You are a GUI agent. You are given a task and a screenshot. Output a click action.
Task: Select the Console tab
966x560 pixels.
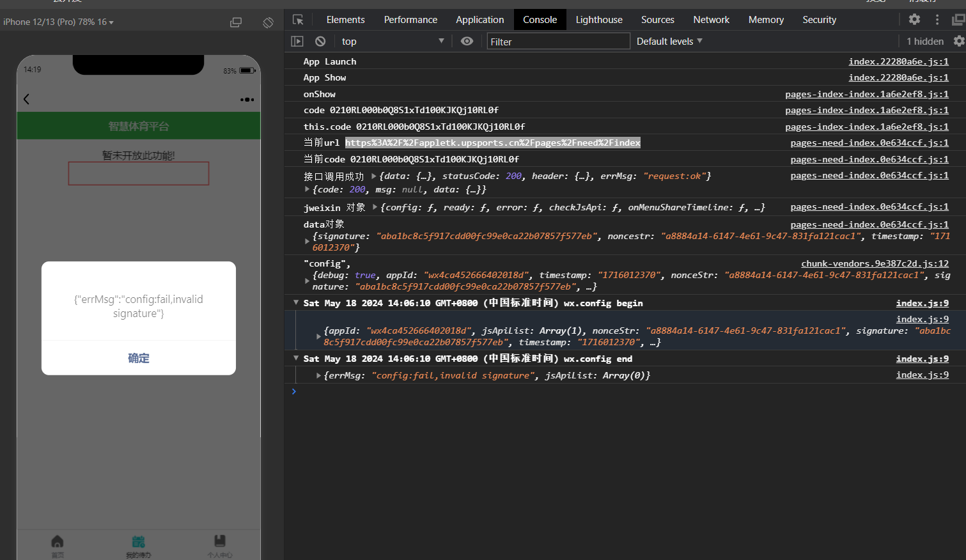[540, 20]
